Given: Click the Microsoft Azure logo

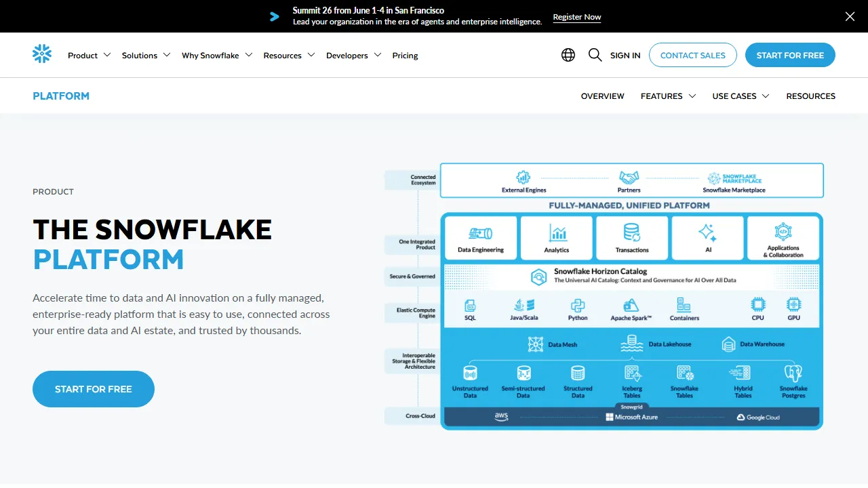Looking at the screenshot, I should pyautogui.click(x=631, y=417).
